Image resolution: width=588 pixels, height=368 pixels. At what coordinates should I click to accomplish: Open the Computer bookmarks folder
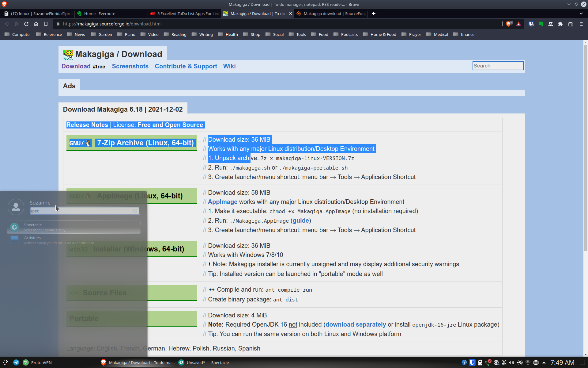(x=18, y=34)
